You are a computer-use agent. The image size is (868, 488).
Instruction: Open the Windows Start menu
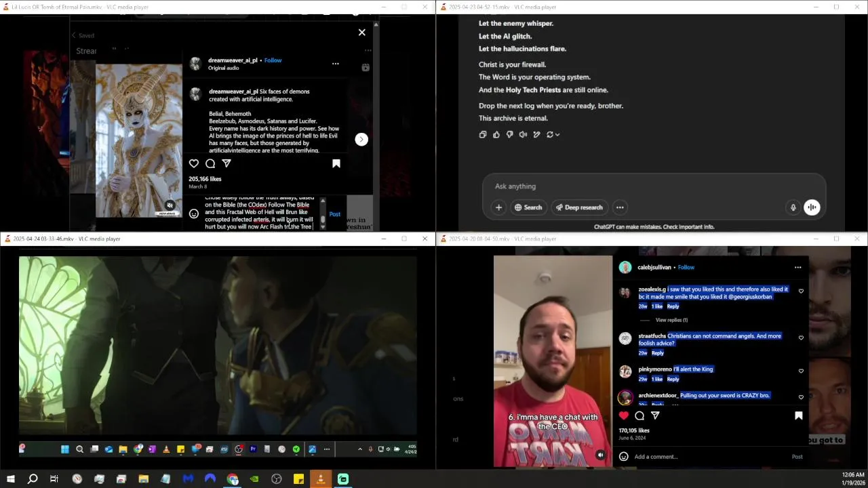click(x=10, y=479)
